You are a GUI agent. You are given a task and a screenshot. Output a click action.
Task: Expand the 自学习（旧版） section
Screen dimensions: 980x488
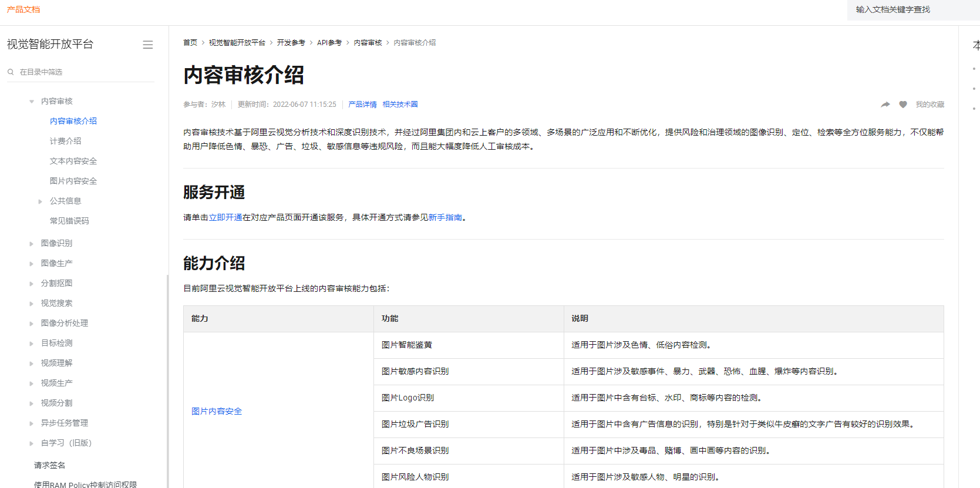tap(32, 443)
